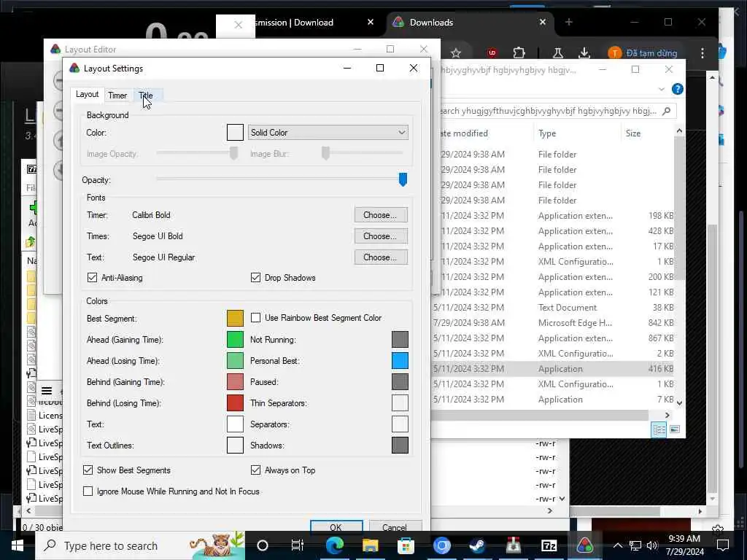Change the Text Outlines color swatch
747x560 pixels.
click(235, 446)
